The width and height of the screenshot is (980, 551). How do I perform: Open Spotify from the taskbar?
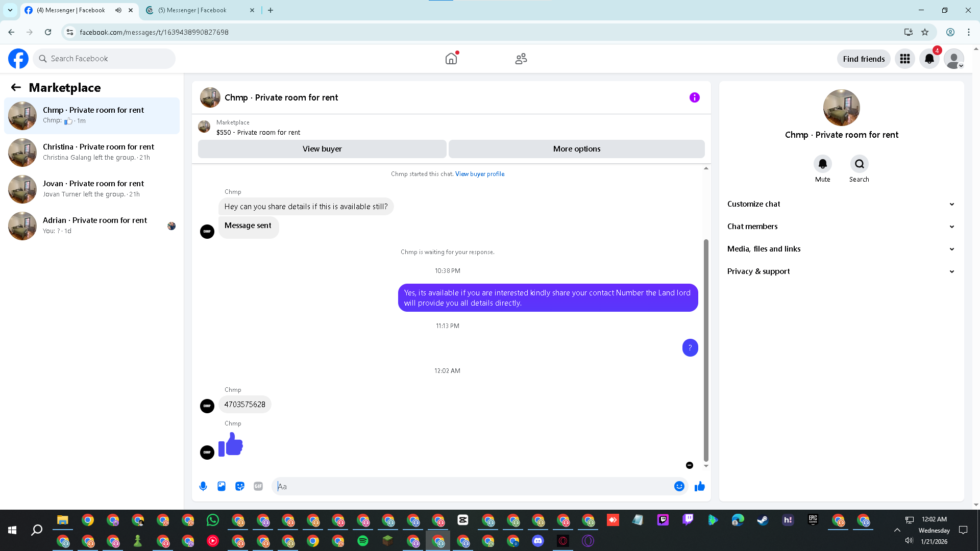tap(363, 541)
